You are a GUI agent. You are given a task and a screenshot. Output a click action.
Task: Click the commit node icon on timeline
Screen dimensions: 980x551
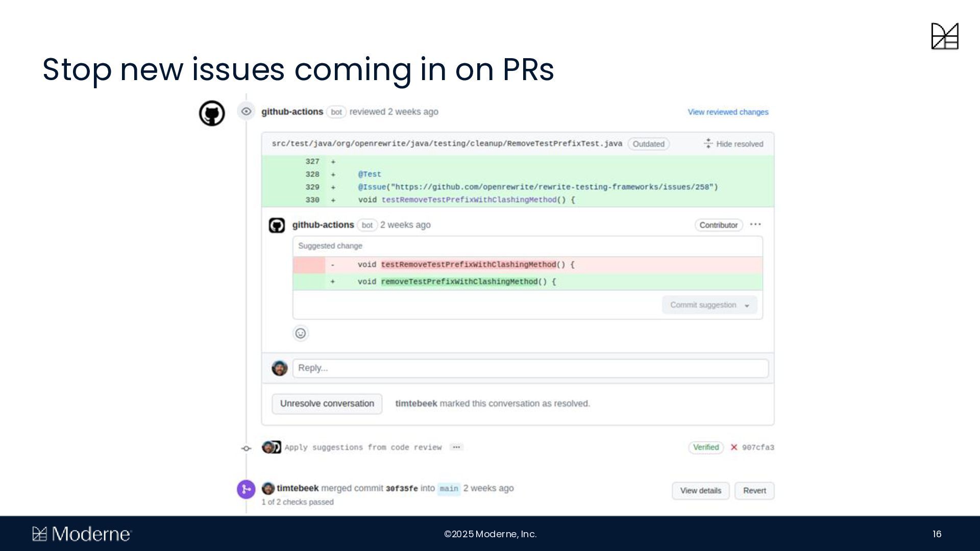tap(246, 448)
